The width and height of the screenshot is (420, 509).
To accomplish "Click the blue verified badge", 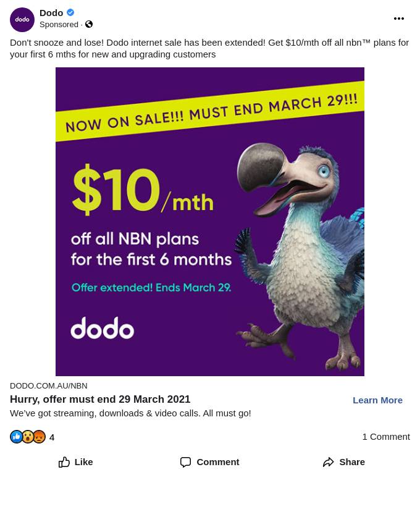I will point(70,12).
